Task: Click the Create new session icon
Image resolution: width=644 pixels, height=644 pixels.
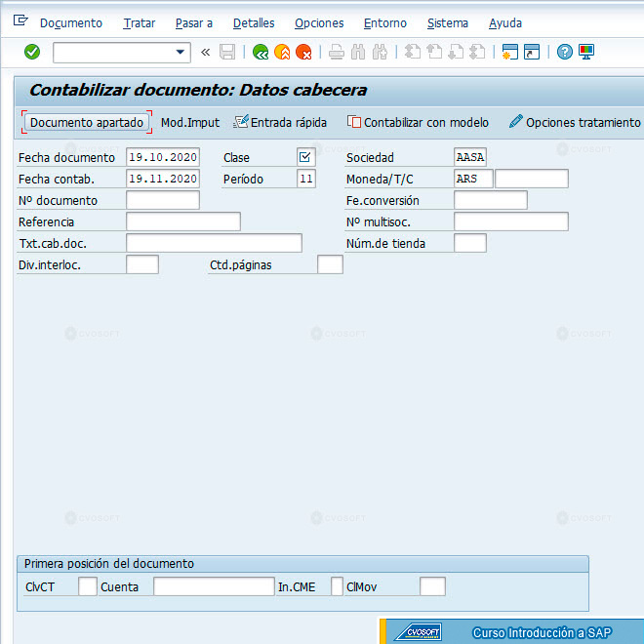Action: [510, 52]
